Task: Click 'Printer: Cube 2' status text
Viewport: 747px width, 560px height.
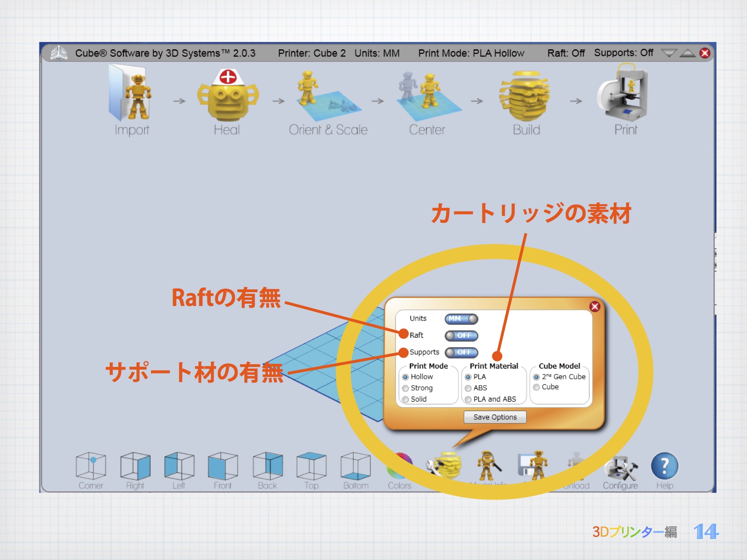Action: (312, 53)
